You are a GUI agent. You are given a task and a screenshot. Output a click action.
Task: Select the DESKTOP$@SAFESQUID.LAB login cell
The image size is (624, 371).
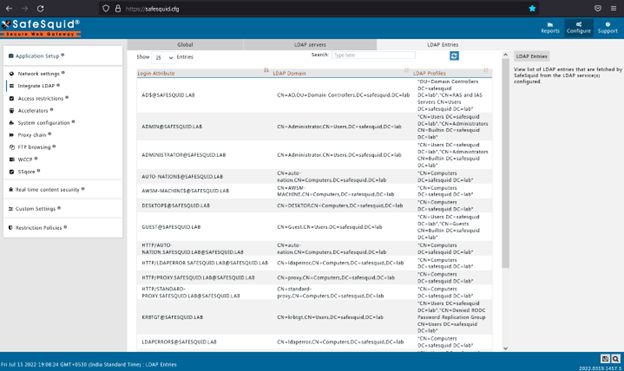coord(176,205)
